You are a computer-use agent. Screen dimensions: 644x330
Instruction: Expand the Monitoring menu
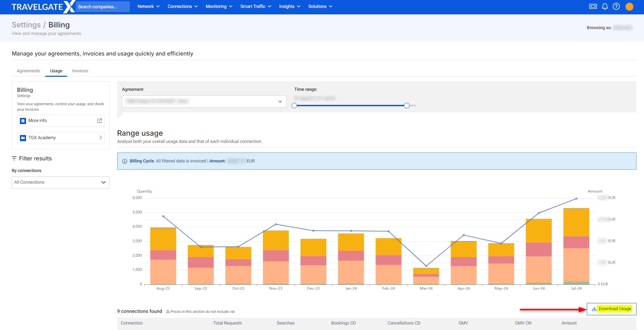(219, 7)
